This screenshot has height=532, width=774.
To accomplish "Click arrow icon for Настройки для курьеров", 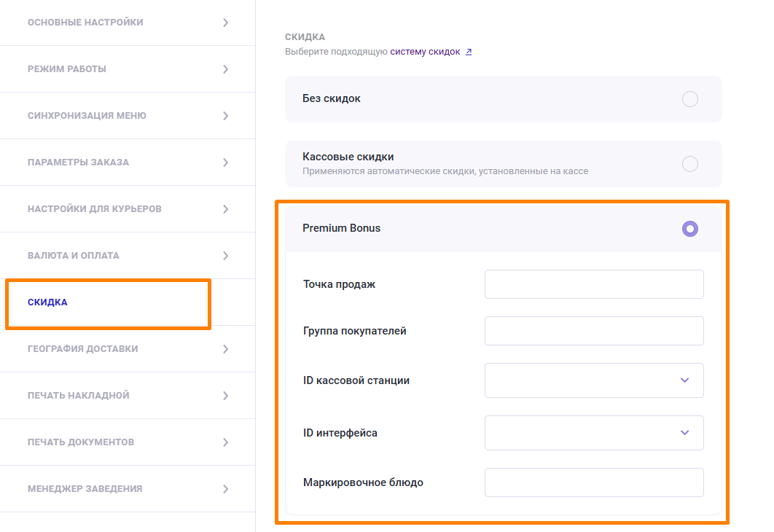I will point(225,209).
